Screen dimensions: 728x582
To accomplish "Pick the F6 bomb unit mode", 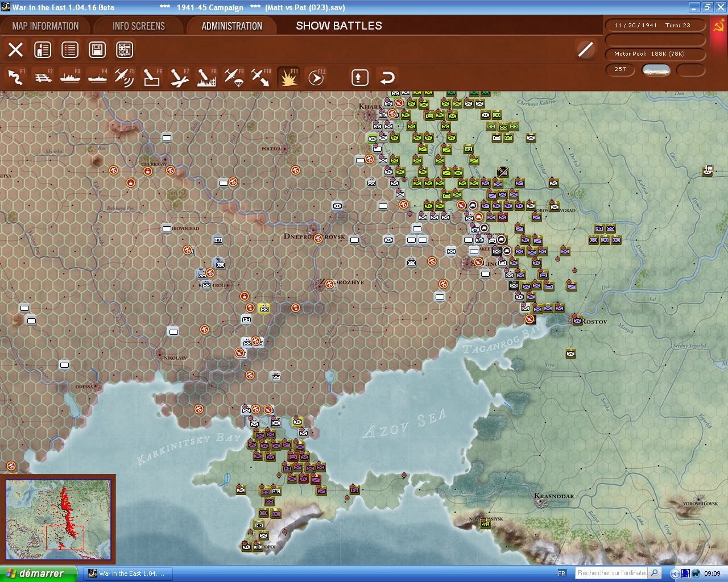I will [x=152, y=77].
